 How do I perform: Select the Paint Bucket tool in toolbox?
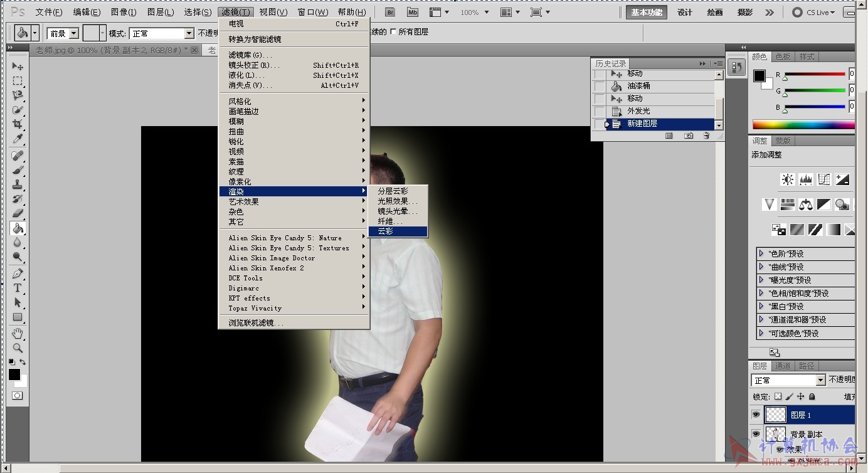pyautogui.click(x=18, y=228)
